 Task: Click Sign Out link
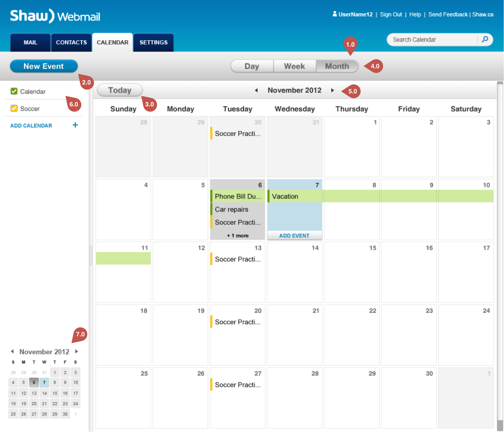point(391,14)
